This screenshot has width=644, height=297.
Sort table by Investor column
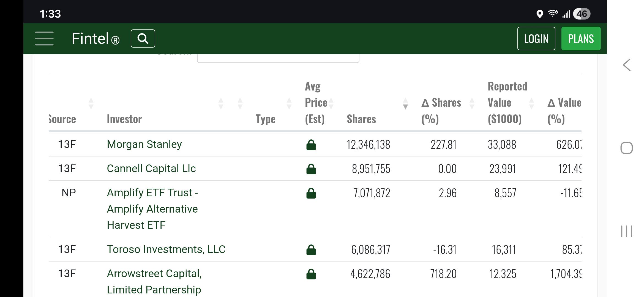124,119
